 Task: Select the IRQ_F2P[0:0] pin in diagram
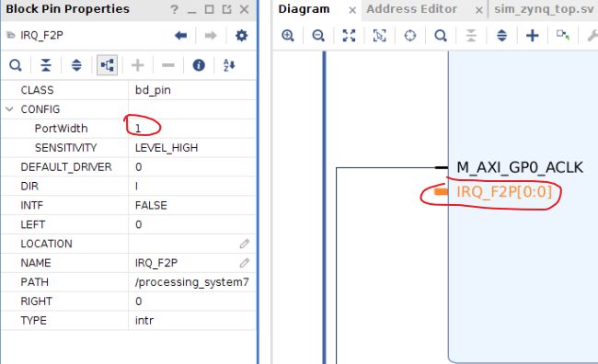click(504, 192)
